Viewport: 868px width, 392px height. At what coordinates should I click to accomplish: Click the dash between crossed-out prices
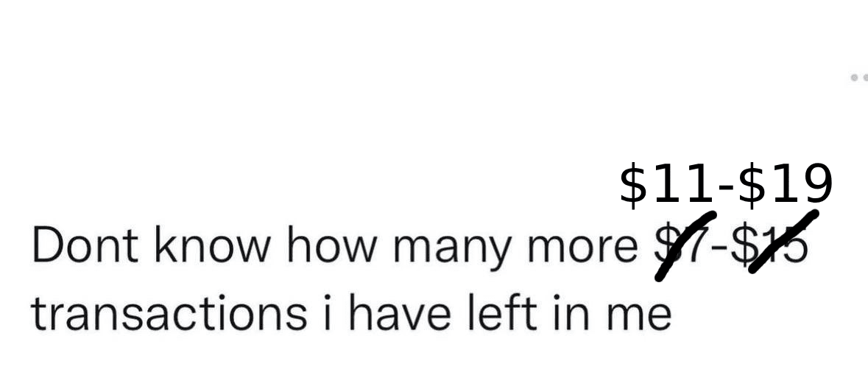(719, 249)
